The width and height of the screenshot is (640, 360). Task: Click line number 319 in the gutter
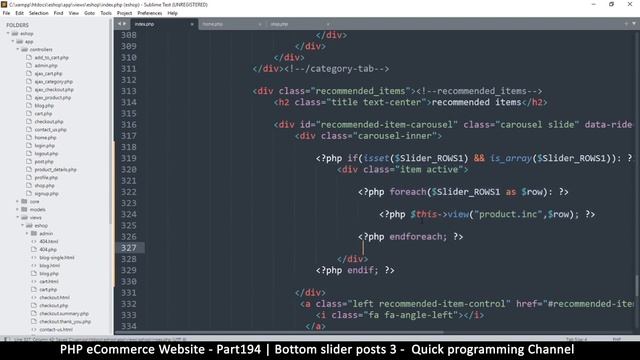pyautogui.click(x=129, y=158)
